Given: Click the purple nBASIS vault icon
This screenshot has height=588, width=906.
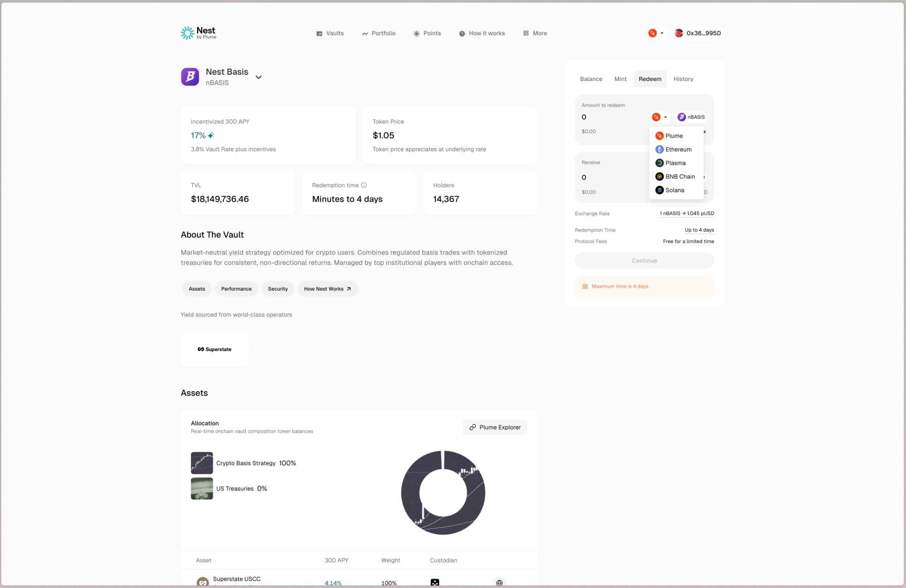Looking at the screenshot, I should [190, 77].
